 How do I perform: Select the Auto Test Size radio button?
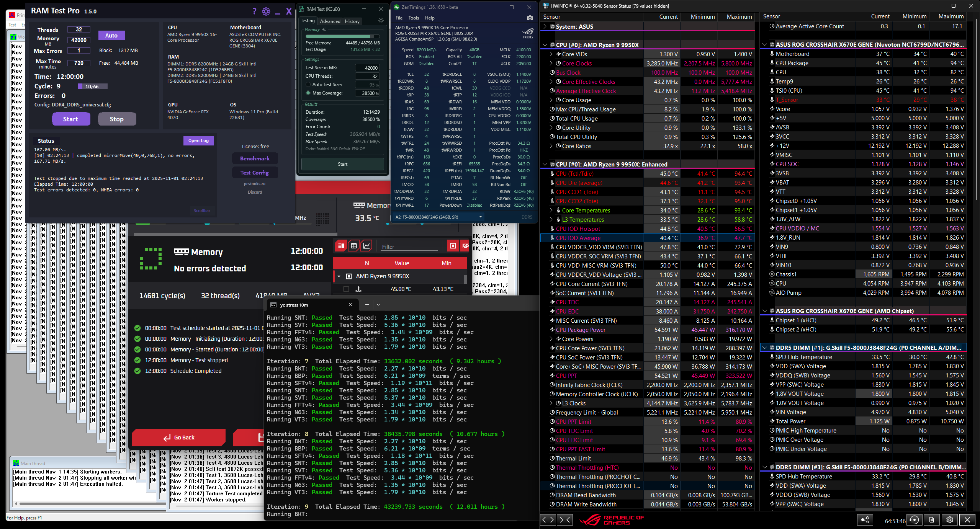point(308,85)
